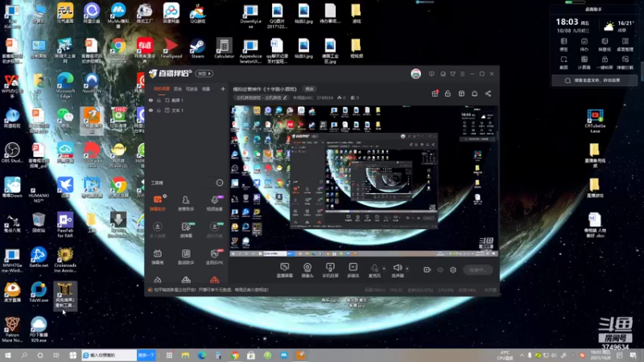Toggle visibility eye of 文本 1 source
The height and width of the screenshot is (362, 644).
[151, 110]
